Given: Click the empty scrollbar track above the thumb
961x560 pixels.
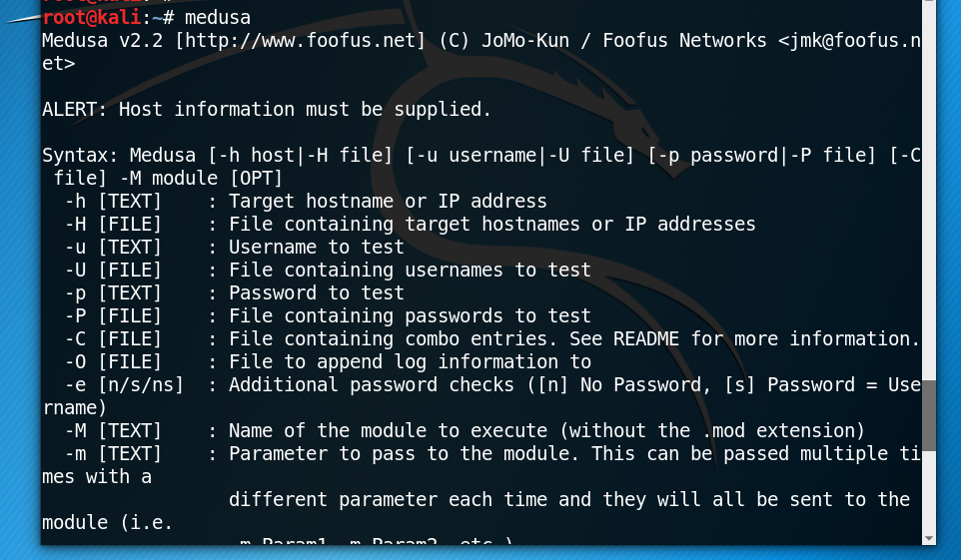Looking at the screenshot, I should [x=928, y=190].
